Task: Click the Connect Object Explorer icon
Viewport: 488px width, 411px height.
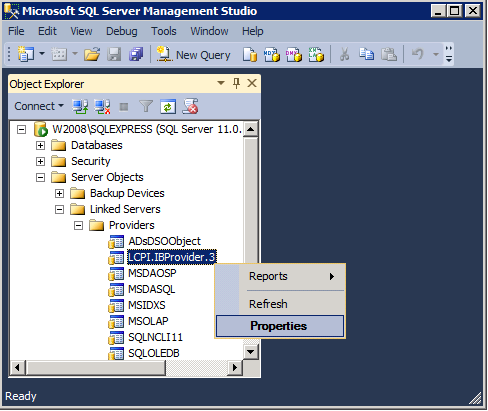Action: (x=80, y=107)
